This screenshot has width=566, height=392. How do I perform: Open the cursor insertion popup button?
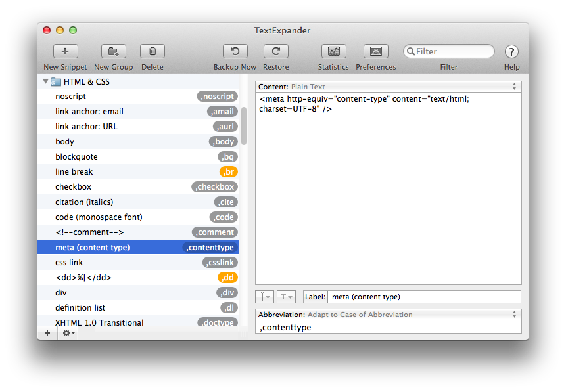[x=264, y=297]
